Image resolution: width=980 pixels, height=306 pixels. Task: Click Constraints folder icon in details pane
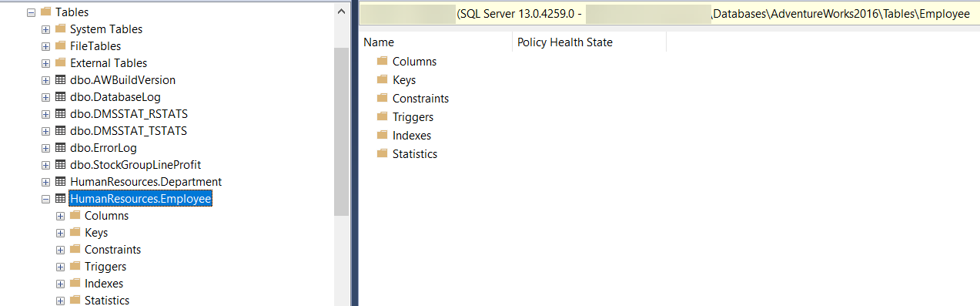click(x=382, y=99)
